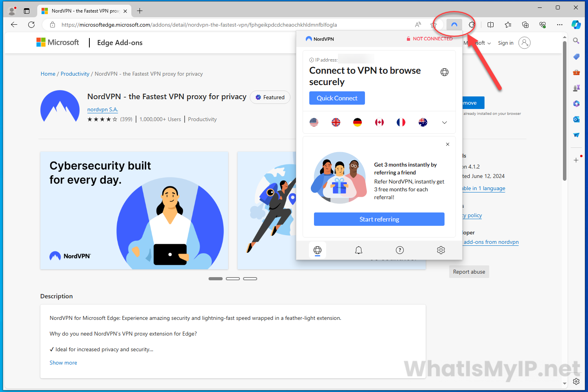Open the Productivity breadcrumb link
The width and height of the screenshot is (588, 392).
click(75, 74)
